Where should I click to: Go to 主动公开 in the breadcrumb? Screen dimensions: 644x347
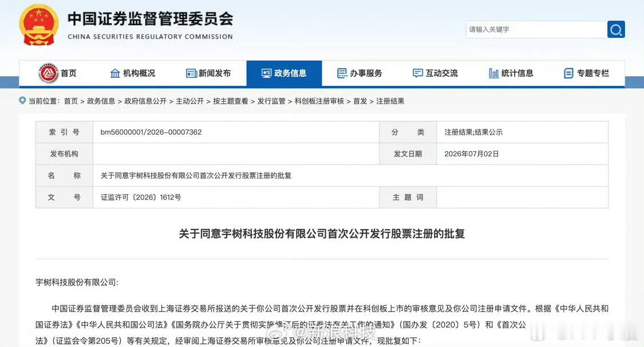[189, 101]
